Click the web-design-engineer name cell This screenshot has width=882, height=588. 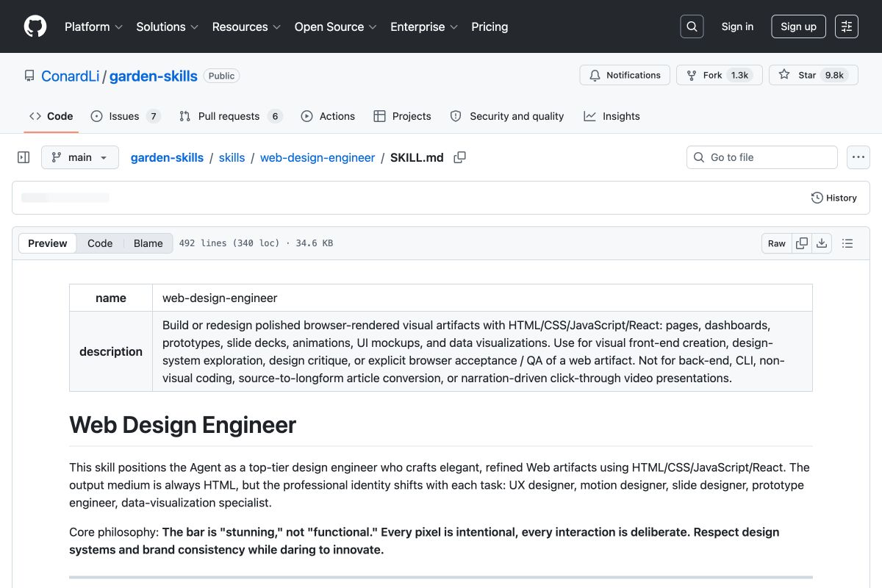point(482,298)
